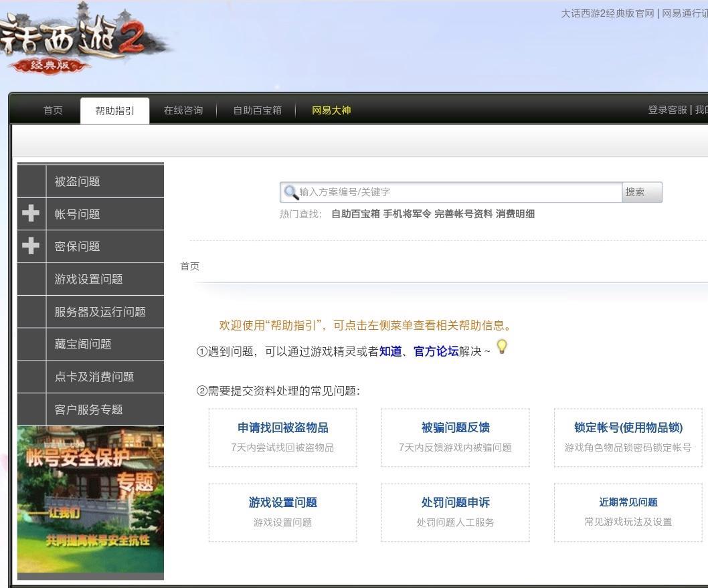Open 游戏设置问题 card in main content
Image resolution: width=708 pixels, height=588 pixels.
click(282, 512)
